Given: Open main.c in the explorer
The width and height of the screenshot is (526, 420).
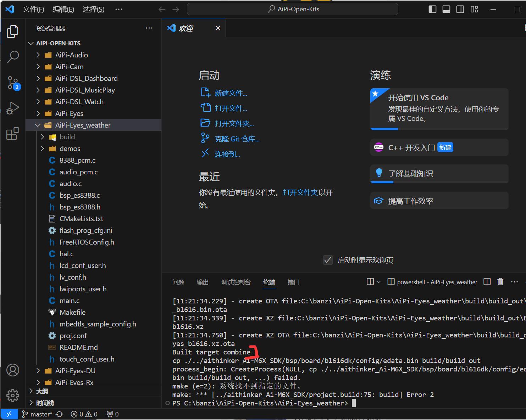Looking at the screenshot, I should coord(94,301).
